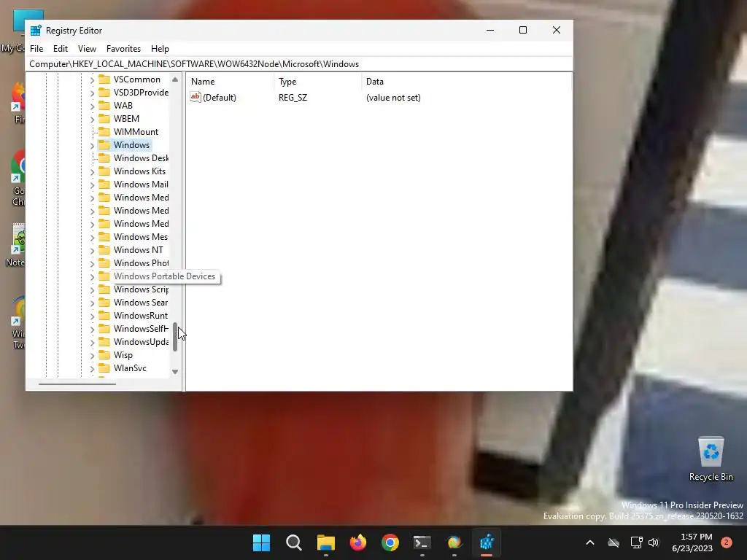Click the REG_SZ type cell
This screenshot has height=560, width=747.
coord(293,98)
